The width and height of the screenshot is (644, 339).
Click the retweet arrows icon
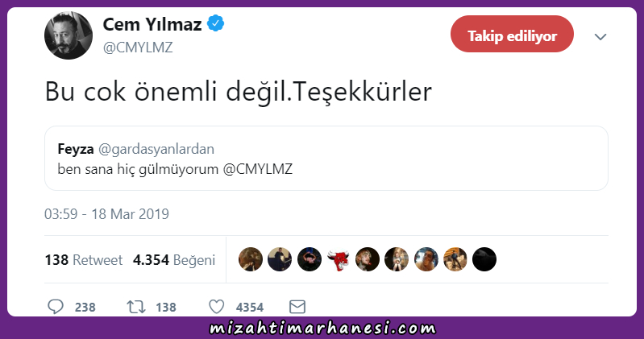(136, 307)
